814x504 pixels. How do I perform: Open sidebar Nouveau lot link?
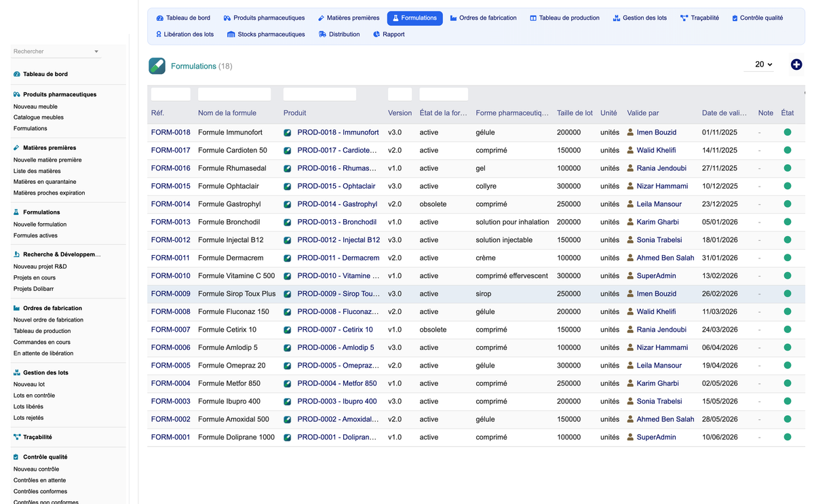[x=29, y=384]
